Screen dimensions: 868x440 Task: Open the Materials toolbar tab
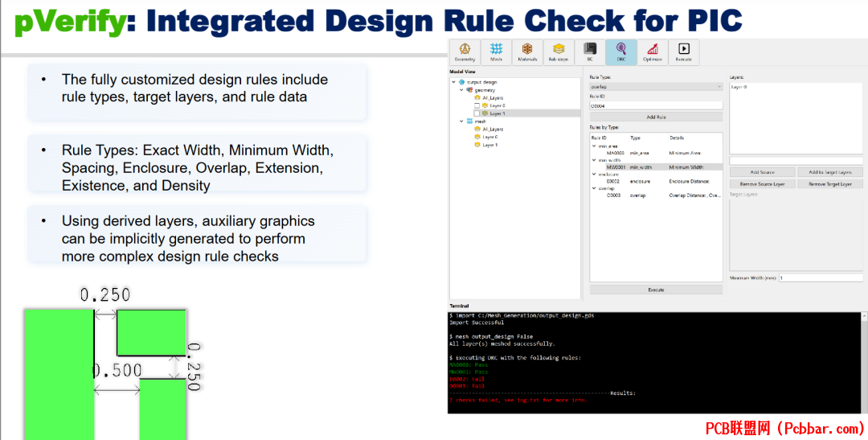click(527, 52)
